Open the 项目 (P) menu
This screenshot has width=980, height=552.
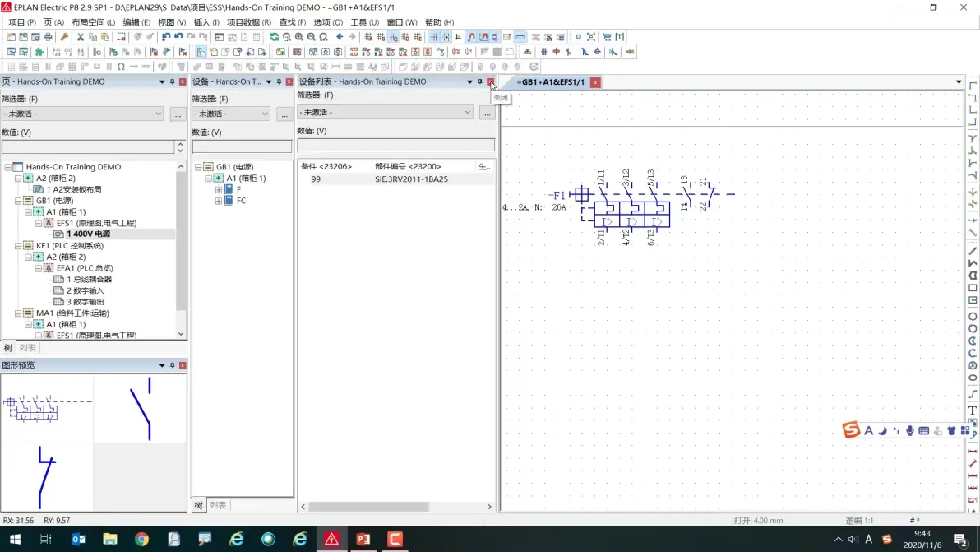tap(22, 22)
